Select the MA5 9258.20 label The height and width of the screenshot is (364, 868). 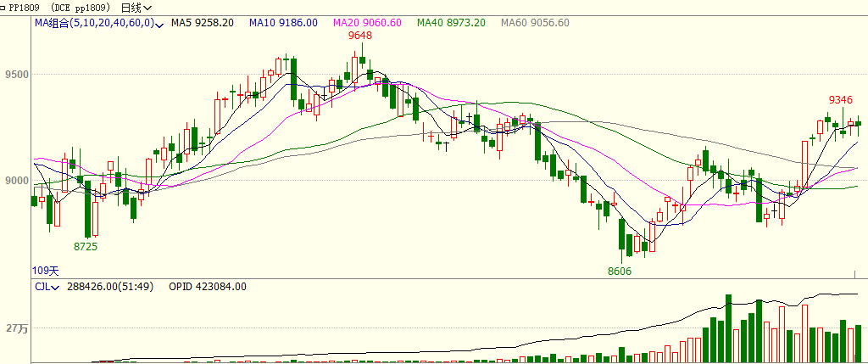click(202, 23)
